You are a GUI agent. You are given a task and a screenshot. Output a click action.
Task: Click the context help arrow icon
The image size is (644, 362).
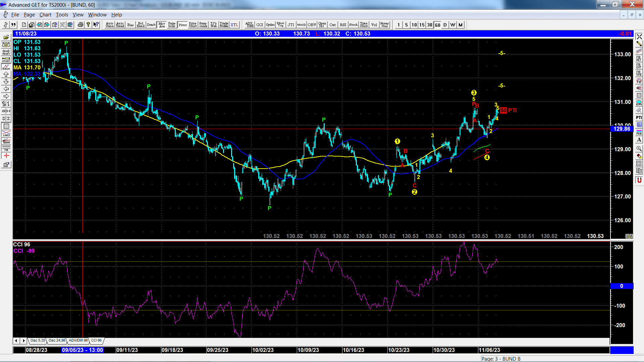[x=96, y=25]
